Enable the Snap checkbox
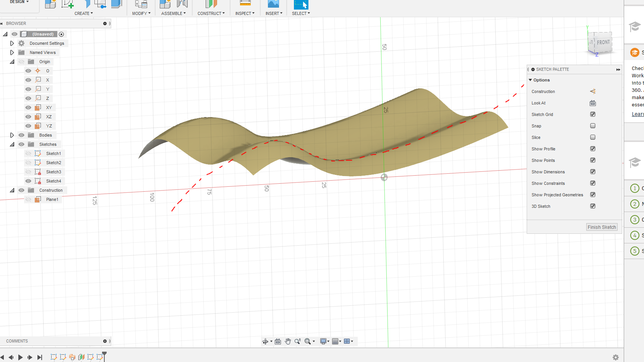Screen dimensions: 644x362 point(593,126)
